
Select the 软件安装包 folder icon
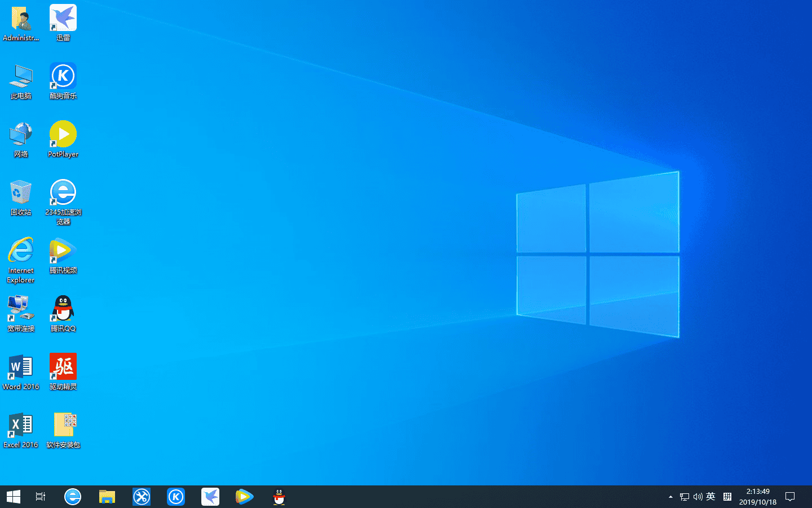coord(63,431)
